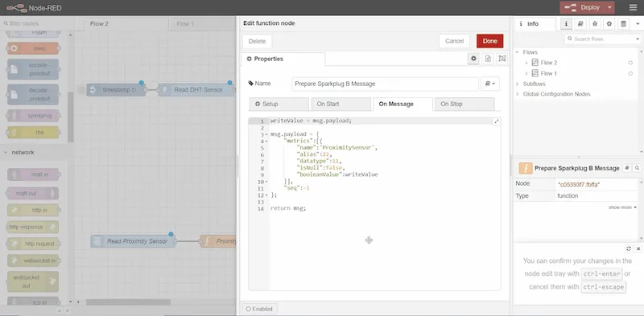Search for node via magnifier icon
Screen dimensions: 644x316
pos(637,168)
